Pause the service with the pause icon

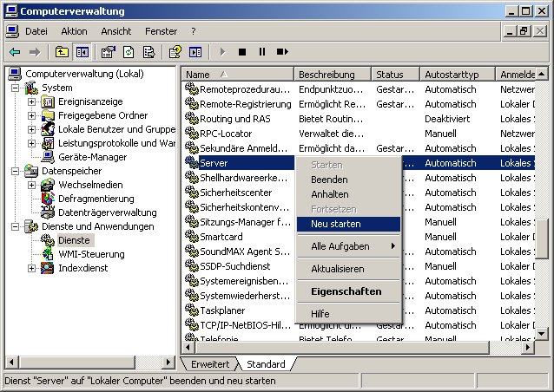point(261,52)
